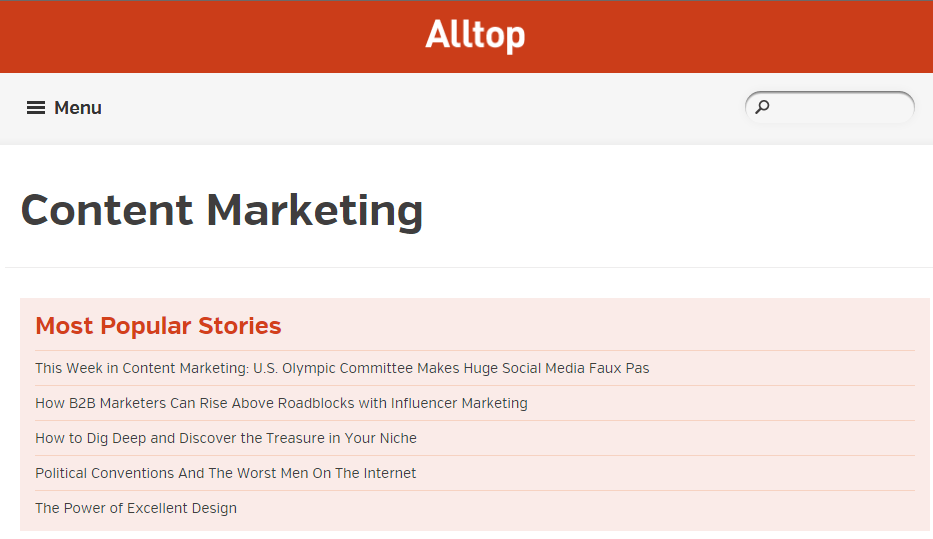The height and width of the screenshot is (539, 933).
Task: Click the Content Marketing page title
Action: click(x=222, y=211)
